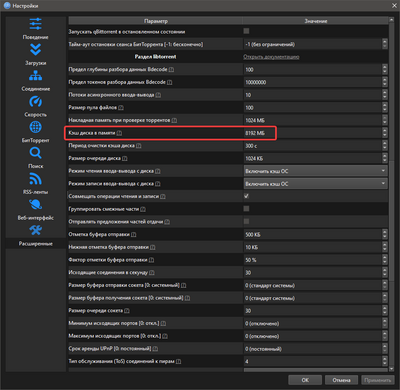Click the Открыть документацию link
The image size is (400, 390).
[x=271, y=57]
